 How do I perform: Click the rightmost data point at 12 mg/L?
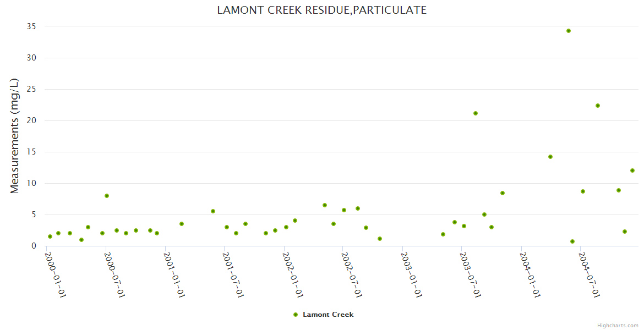click(x=632, y=170)
